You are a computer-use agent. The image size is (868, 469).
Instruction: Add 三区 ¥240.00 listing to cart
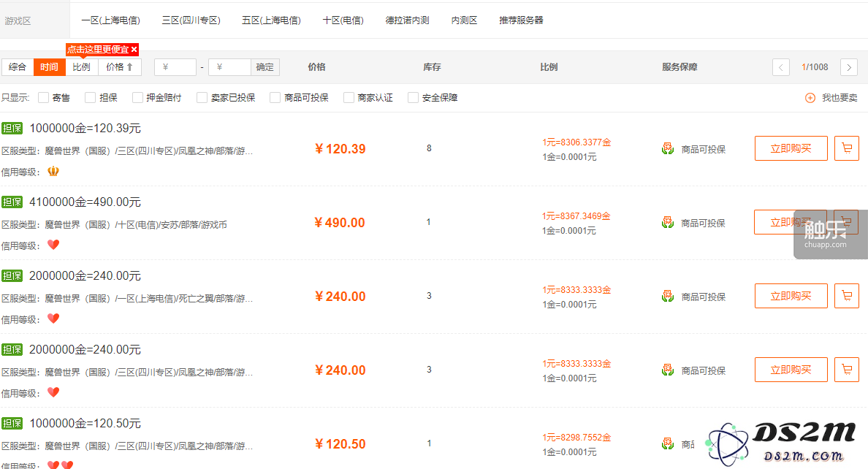pyautogui.click(x=846, y=370)
